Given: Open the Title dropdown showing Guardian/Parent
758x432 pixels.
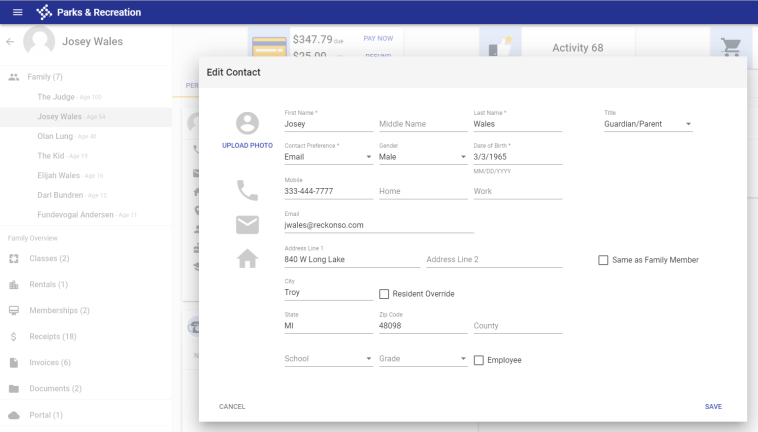Looking at the screenshot, I should (648, 125).
